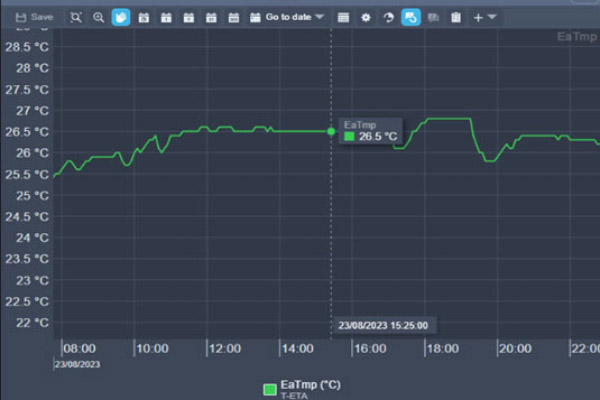Click the 18:00 time axis label
The width and height of the screenshot is (600, 400).
443,349
